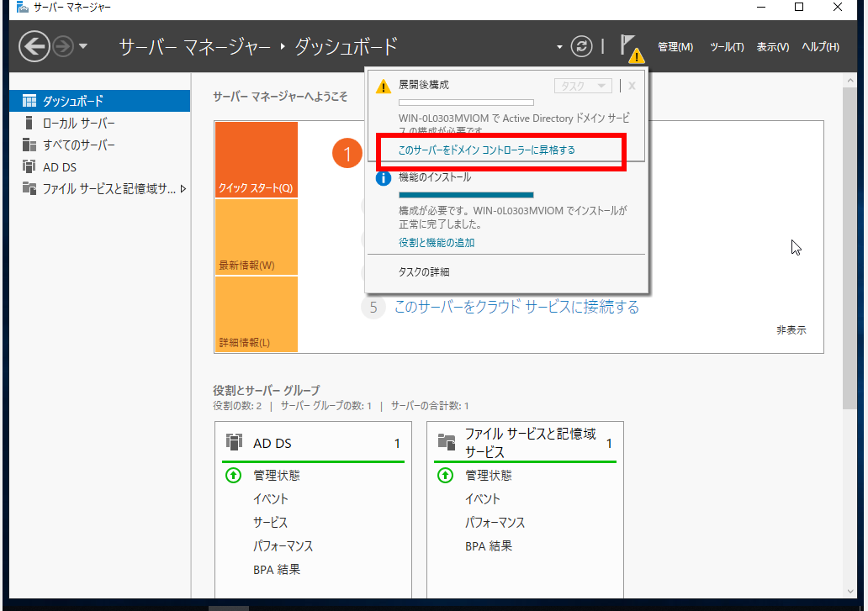868x611 pixels.
Task: Click イベント in AD DS tile
Action: [271, 499]
